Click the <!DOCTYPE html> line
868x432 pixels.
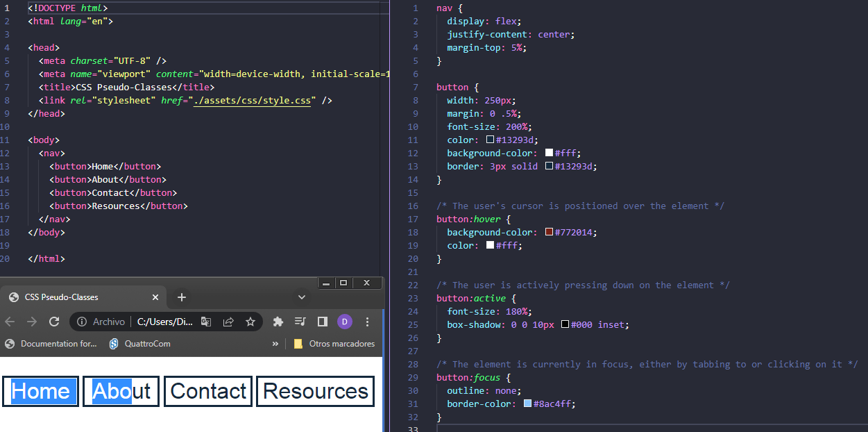68,8
